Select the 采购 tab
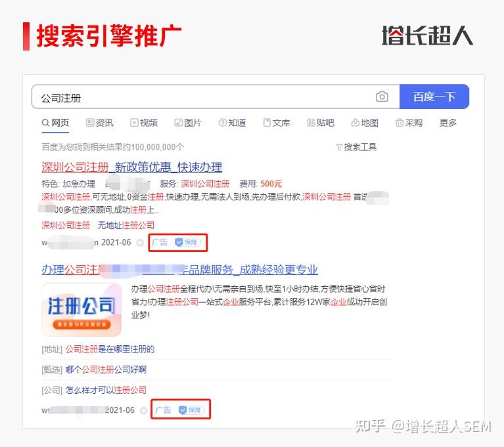This screenshot has height=447, width=504. (x=409, y=123)
